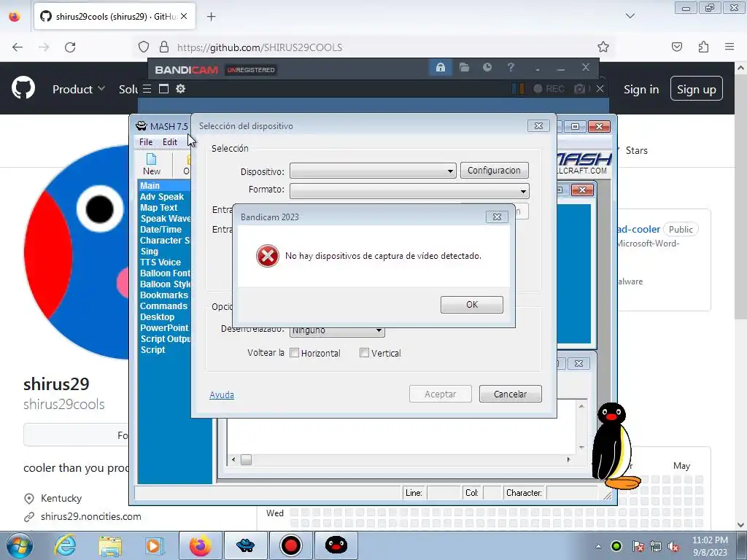
Task: Check the Horizontal flip checkbox
Action: [x=295, y=353]
